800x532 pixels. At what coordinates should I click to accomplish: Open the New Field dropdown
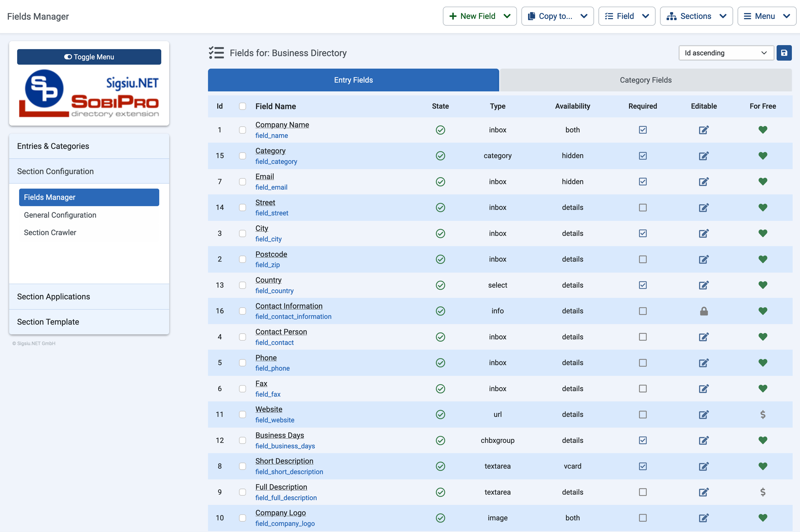pos(479,16)
